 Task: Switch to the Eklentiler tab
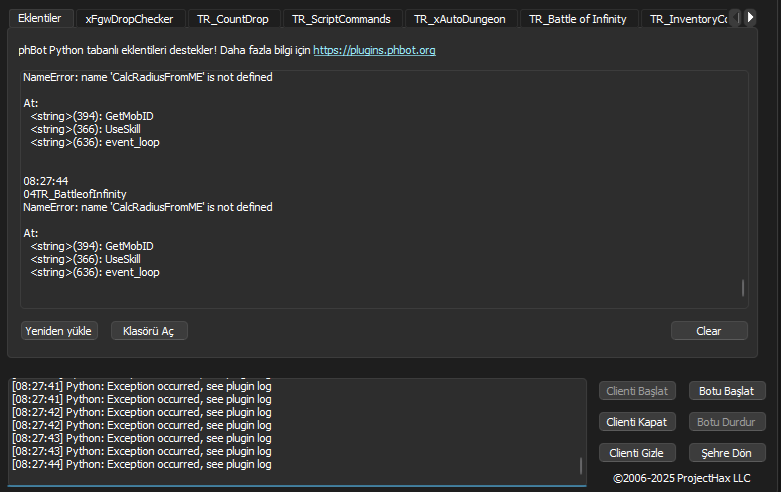click(x=40, y=19)
